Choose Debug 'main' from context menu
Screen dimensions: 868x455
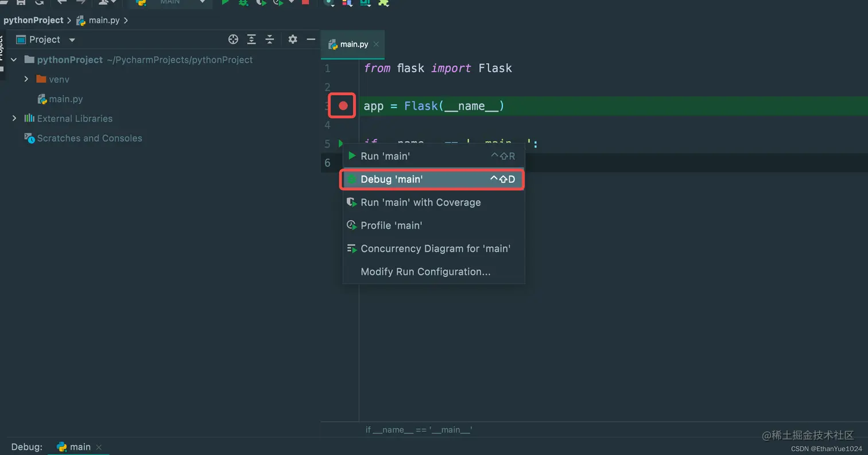pyautogui.click(x=433, y=179)
